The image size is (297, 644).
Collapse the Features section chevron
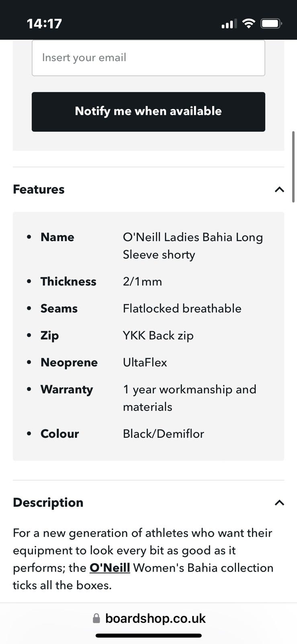point(279,190)
